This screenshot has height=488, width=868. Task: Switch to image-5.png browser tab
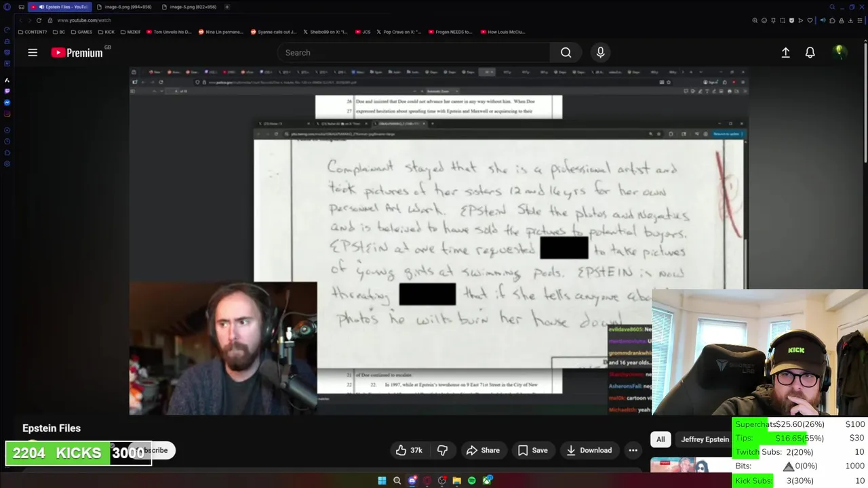(189, 7)
